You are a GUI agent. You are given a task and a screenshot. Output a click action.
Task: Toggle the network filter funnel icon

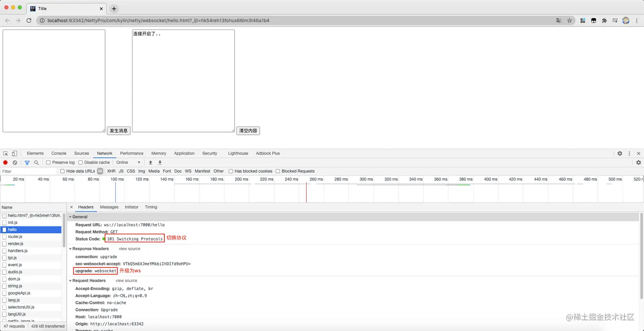point(27,163)
